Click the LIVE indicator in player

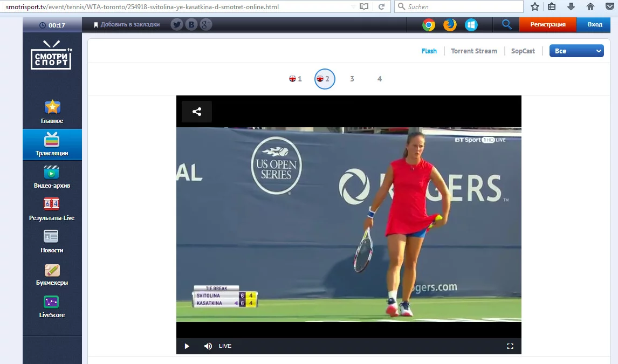coord(225,346)
